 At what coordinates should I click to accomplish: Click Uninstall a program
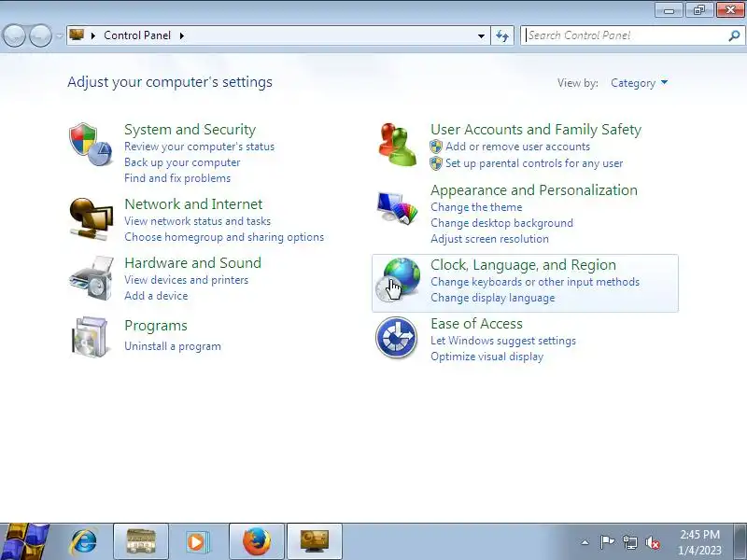(173, 346)
